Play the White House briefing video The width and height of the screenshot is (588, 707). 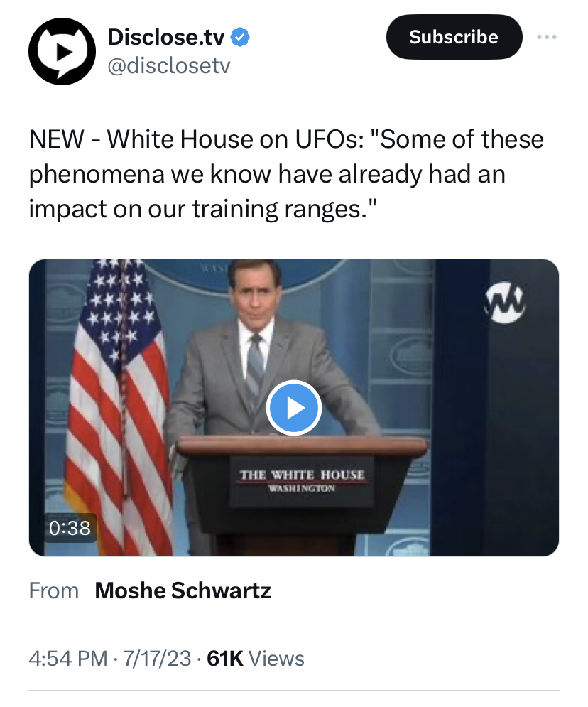294,408
